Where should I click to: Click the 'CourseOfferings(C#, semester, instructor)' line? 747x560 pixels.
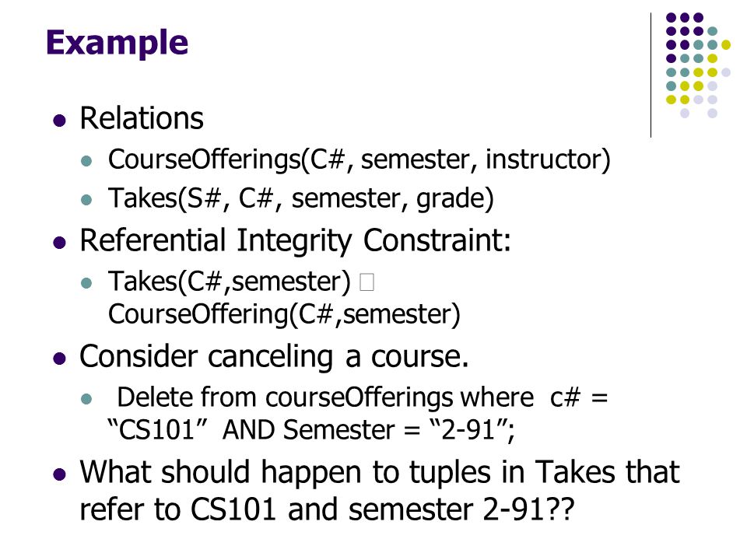coord(359,160)
